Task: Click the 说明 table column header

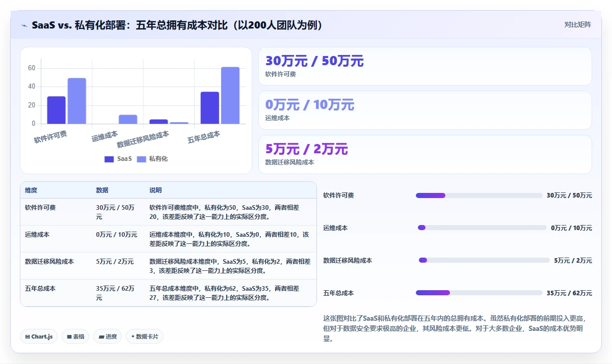Action: click(155, 190)
